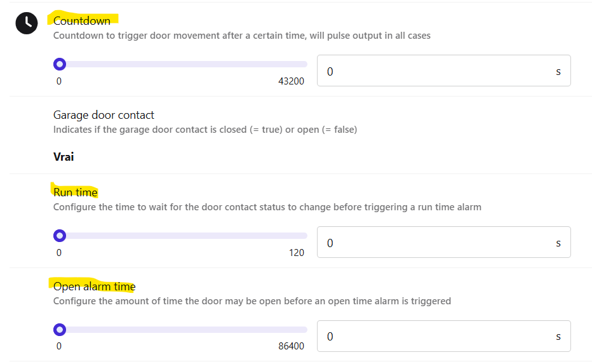Click the highlighted Countdown heading
592x364 pixels.
(x=82, y=21)
